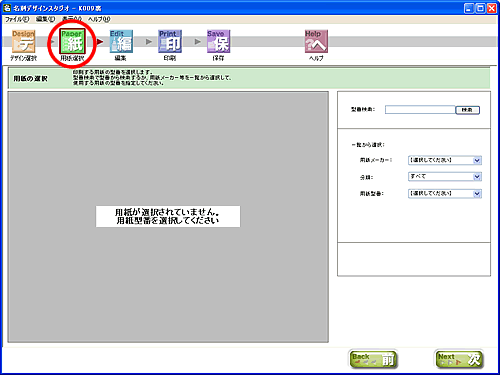Open the Design selection step icon
This screenshot has width=500, height=375.
click(24, 41)
